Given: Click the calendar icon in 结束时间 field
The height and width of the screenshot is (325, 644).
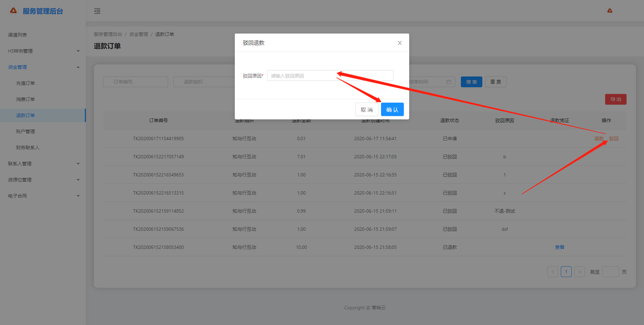Looking at the screenshot, I should click(x=449, y=82).
